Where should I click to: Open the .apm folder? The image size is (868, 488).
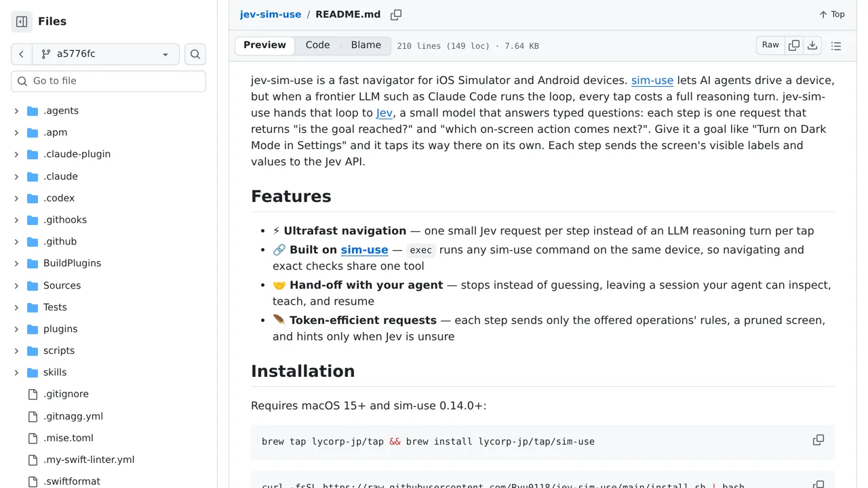(55, 132)
